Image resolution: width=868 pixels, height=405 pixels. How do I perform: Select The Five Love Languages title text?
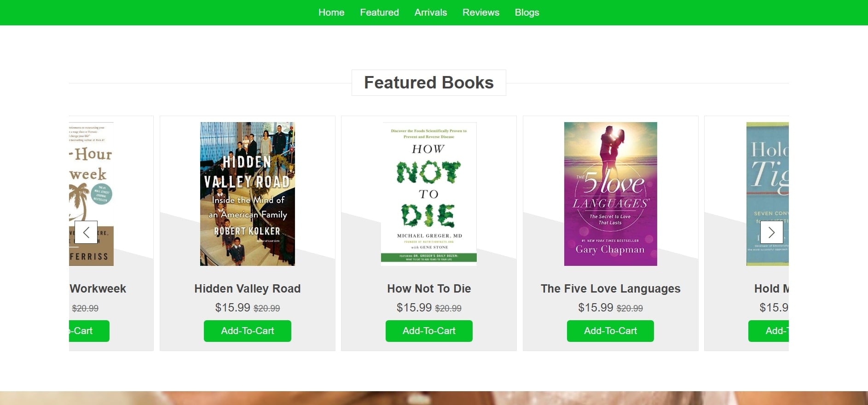click(x=610, y=288)
